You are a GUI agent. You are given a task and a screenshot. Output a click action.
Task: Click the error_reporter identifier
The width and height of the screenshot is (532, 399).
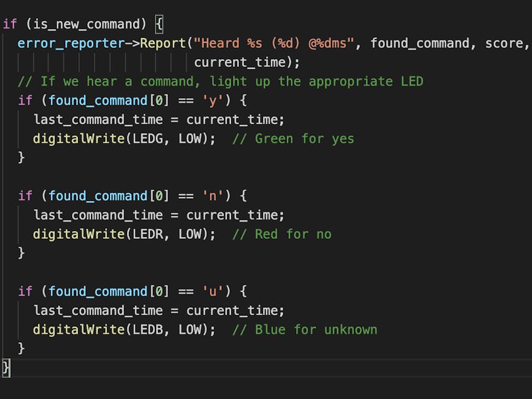(x=71, y=43)
